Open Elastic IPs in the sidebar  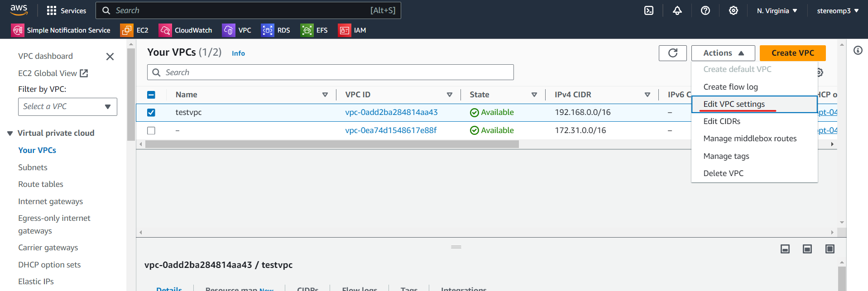[36, 281]
